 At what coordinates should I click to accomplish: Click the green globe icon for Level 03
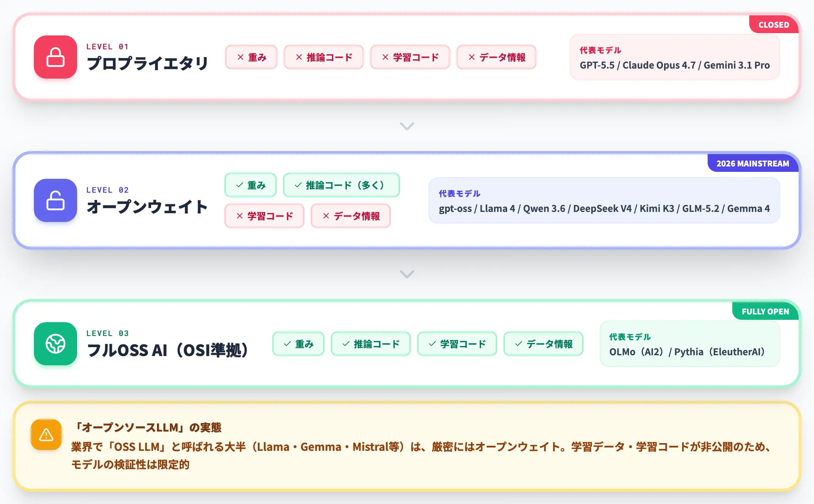(55, 344)
